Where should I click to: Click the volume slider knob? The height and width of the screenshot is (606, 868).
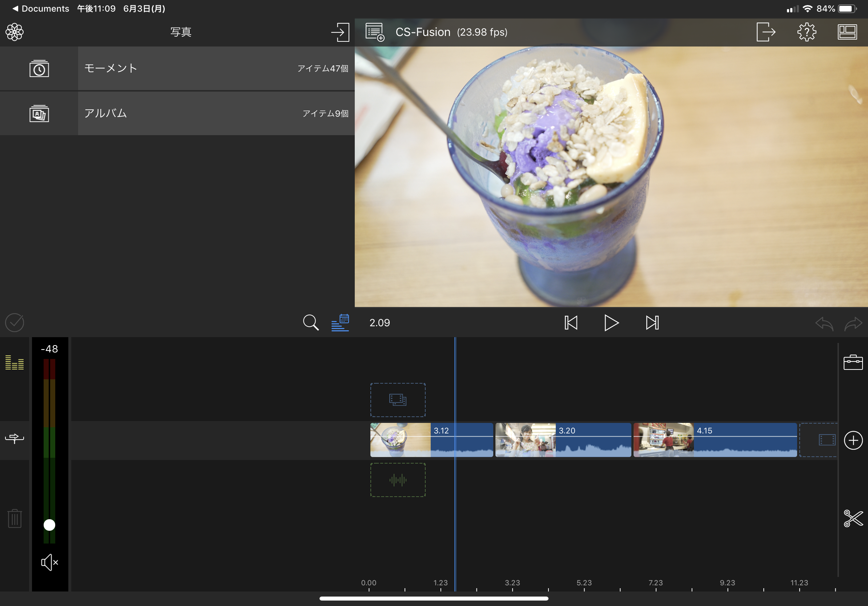(49, 525)
